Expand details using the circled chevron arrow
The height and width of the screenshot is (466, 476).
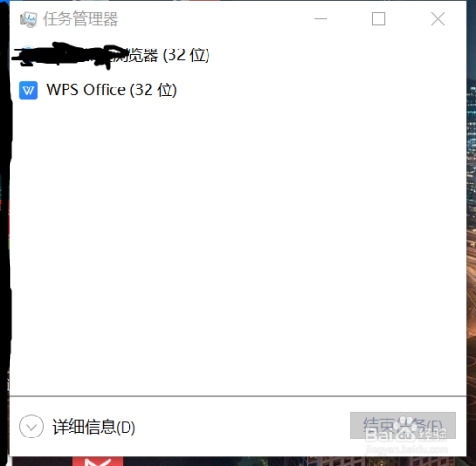tap(31, 426)
